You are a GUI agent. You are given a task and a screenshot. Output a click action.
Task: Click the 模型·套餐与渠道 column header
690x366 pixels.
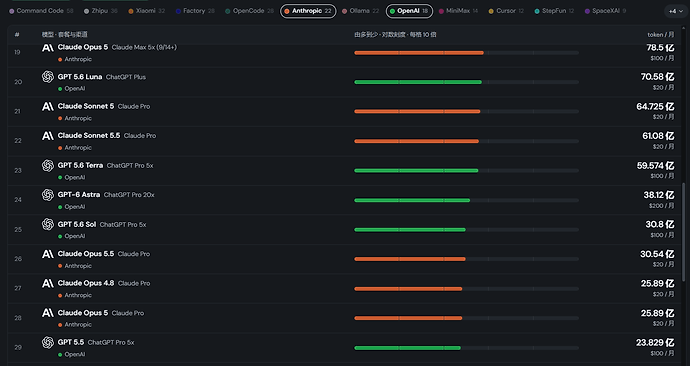click(65, 34)
